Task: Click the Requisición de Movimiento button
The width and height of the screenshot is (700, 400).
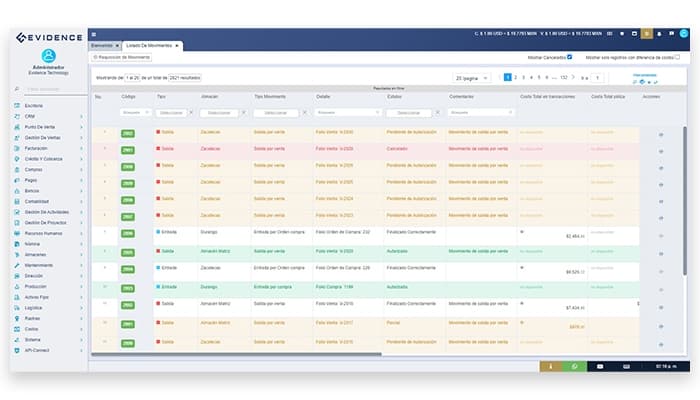Action: click(x=122, y=57)
